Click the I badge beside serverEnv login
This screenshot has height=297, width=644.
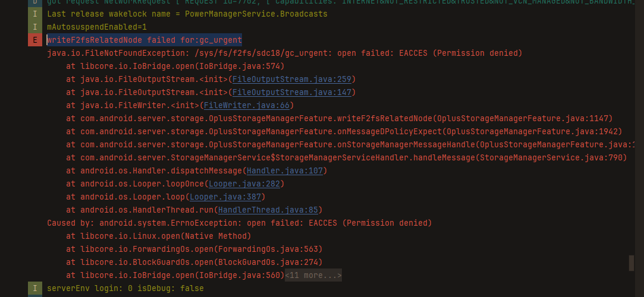[x=35, y=289]
